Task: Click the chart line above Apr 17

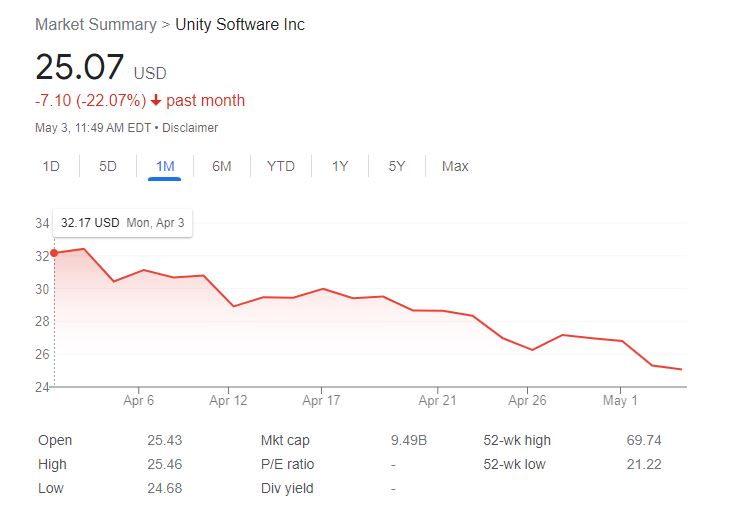Action: point(322,289)
